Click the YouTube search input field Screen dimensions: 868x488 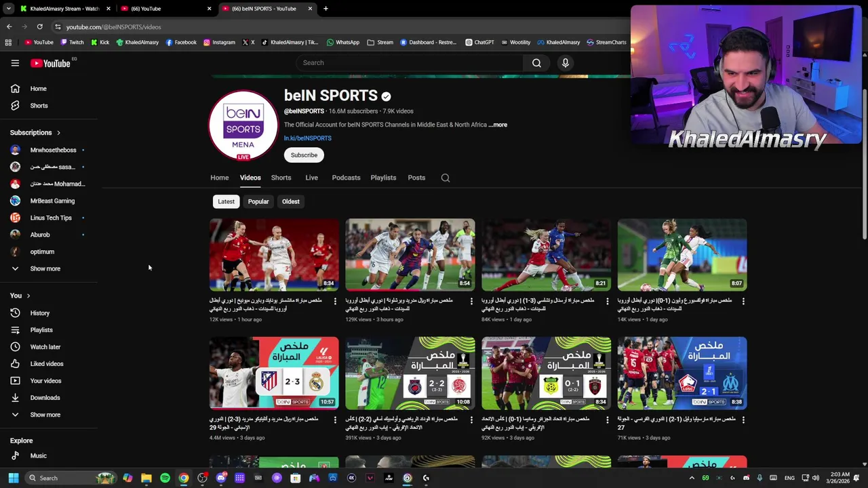coord(410,63)
